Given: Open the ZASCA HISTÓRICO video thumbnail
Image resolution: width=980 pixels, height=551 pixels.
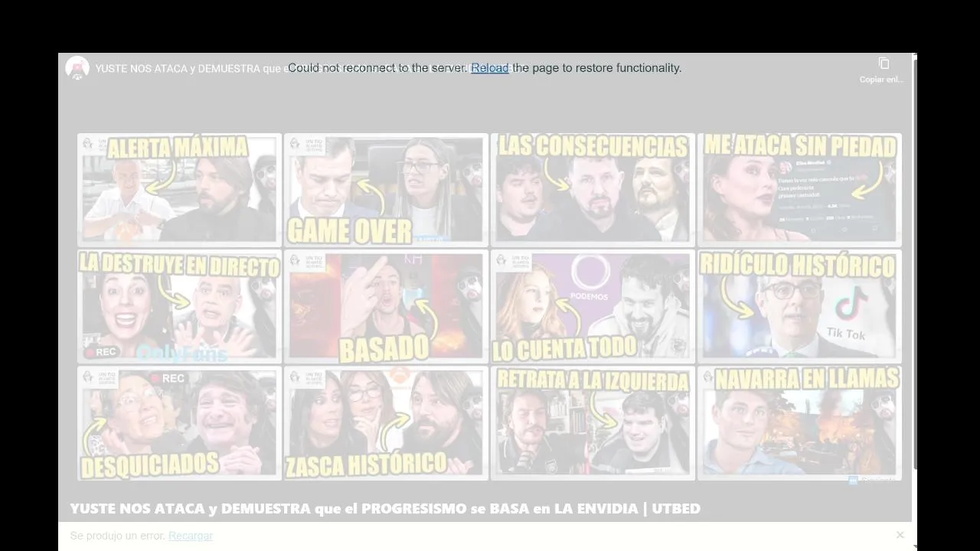Looking at the screenshot, I should point(386,423).
